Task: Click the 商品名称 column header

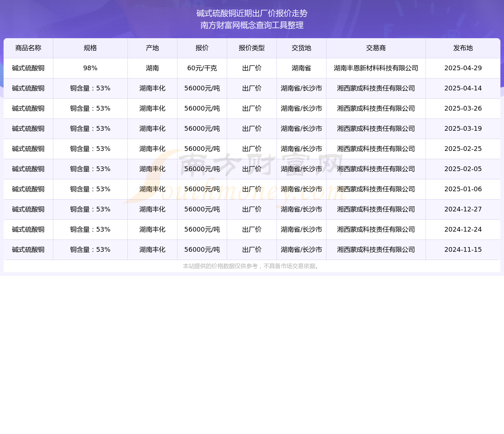Action: 28,48
